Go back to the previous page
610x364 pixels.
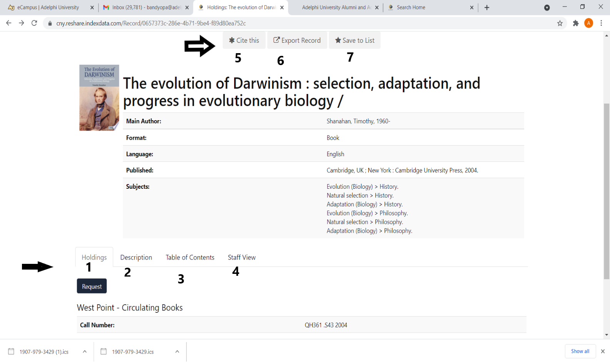[x=8, y=23]
